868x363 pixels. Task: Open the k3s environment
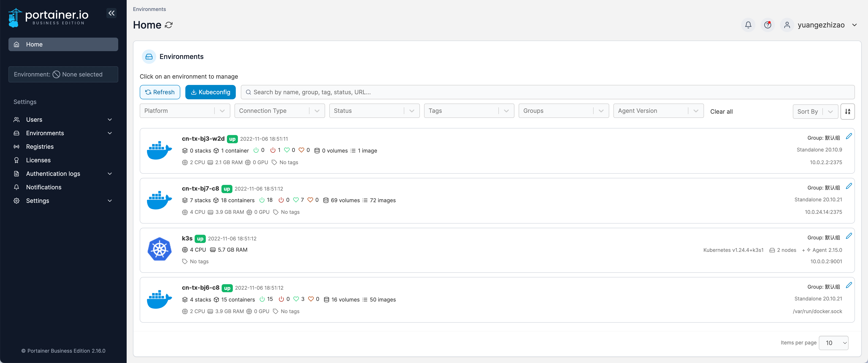pyautogui.click(x=497, y=250)
